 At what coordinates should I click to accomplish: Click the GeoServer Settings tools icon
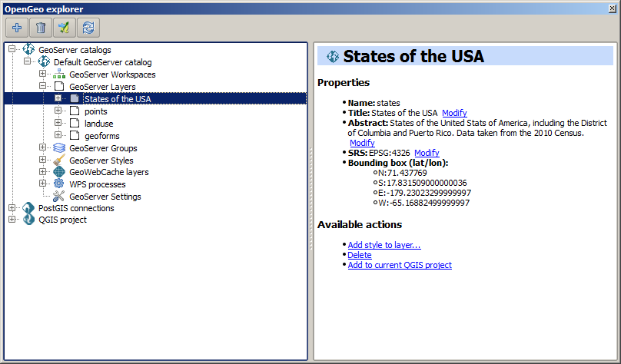[59, 197]
